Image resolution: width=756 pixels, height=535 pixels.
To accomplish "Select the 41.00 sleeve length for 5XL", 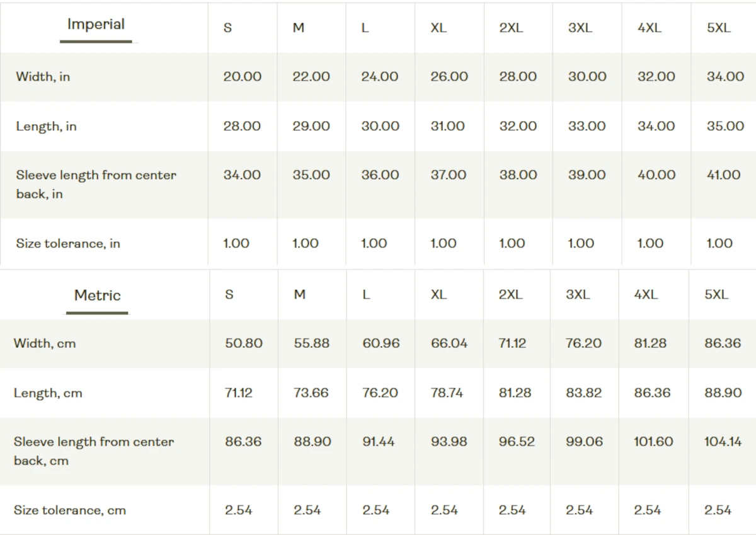I will pyautogui.click(x=723, y=175).
